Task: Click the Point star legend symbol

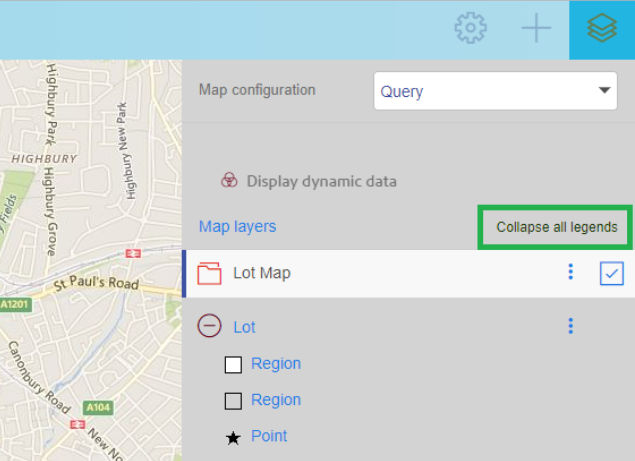Action: tap(233, 438)
